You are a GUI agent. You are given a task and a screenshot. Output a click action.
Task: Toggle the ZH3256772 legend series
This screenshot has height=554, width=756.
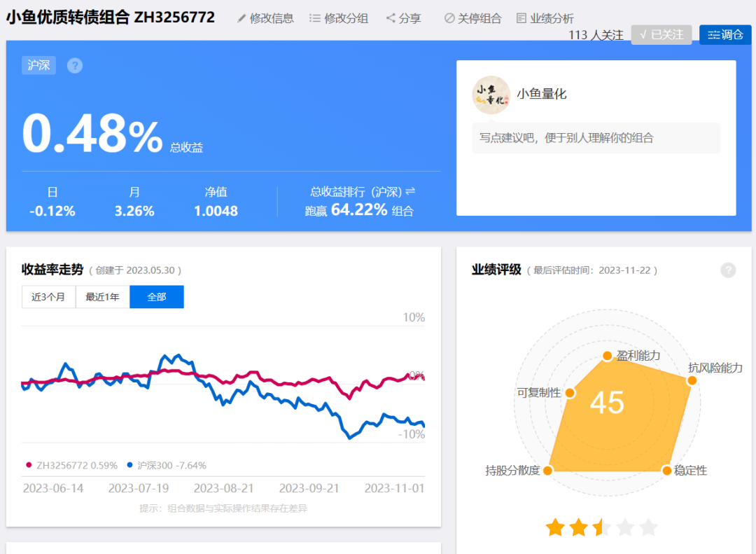[72, 465]
